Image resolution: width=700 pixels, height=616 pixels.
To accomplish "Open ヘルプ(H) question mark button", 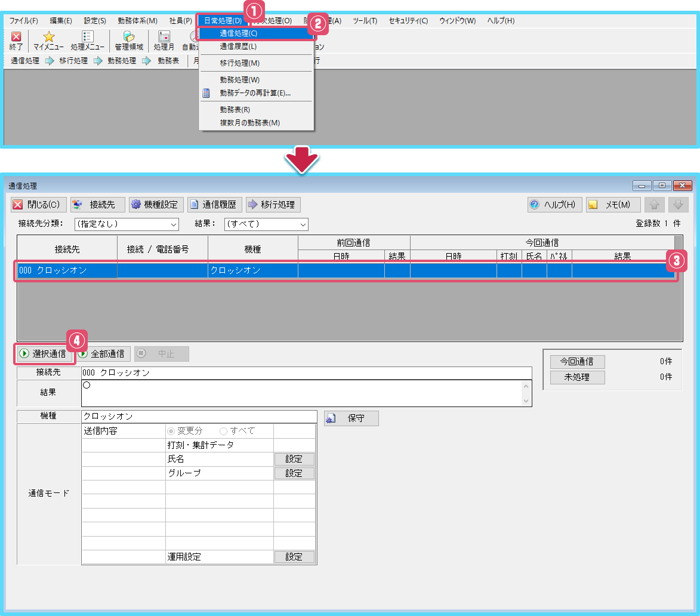I will tap(554, 205).
